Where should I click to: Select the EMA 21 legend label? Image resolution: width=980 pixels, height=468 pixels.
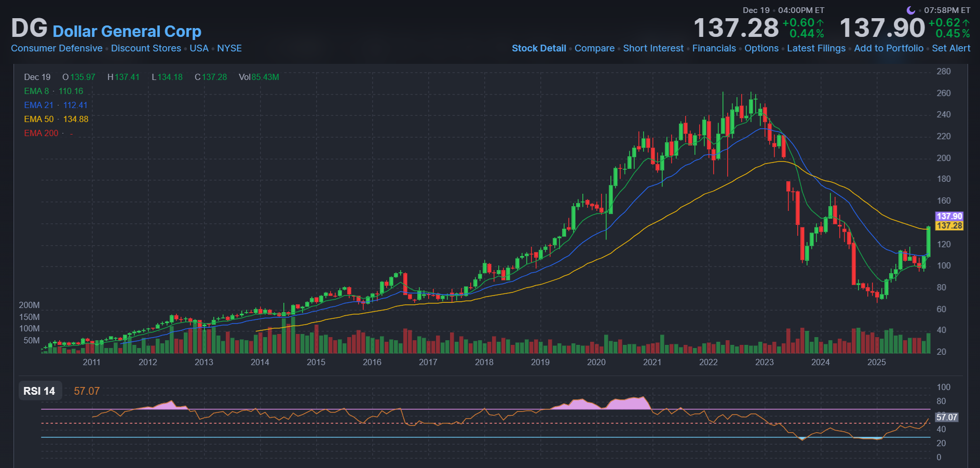click(38, 105)
